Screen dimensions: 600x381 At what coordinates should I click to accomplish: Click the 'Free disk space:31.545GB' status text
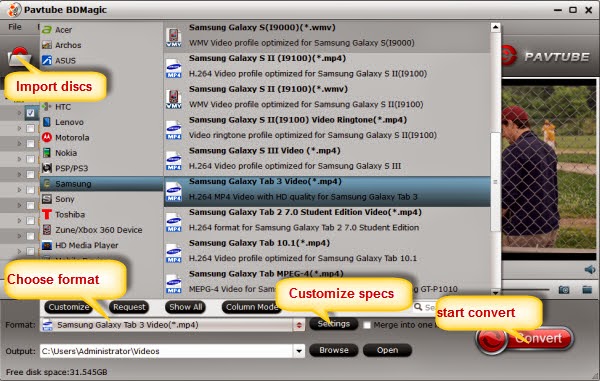(57, 372)
